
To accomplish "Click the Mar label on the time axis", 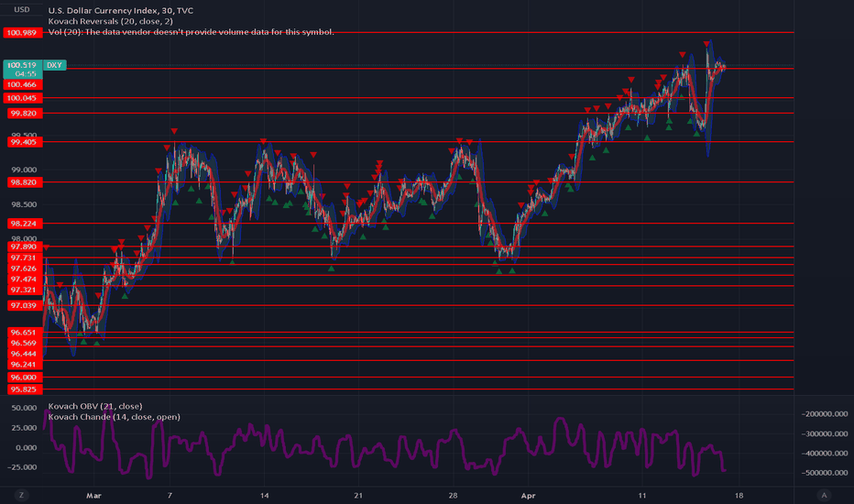I will coord(93,496).
